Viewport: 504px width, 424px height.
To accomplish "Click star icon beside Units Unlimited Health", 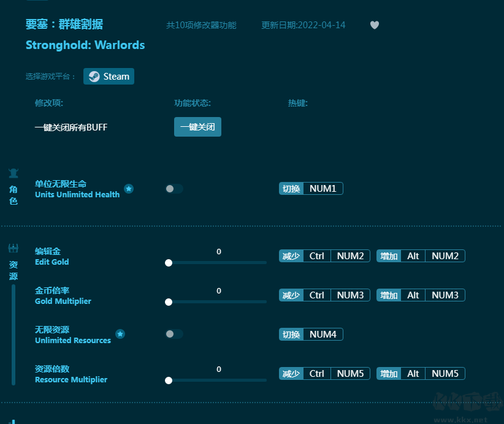I will click(129, 189).
